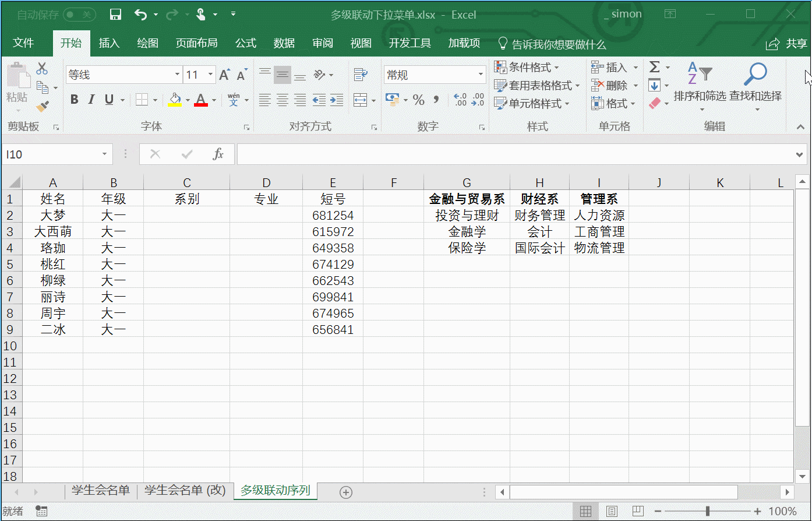Click the Insert Function fx icon
This screenshot has width=812, height=521.
[218, 154]
